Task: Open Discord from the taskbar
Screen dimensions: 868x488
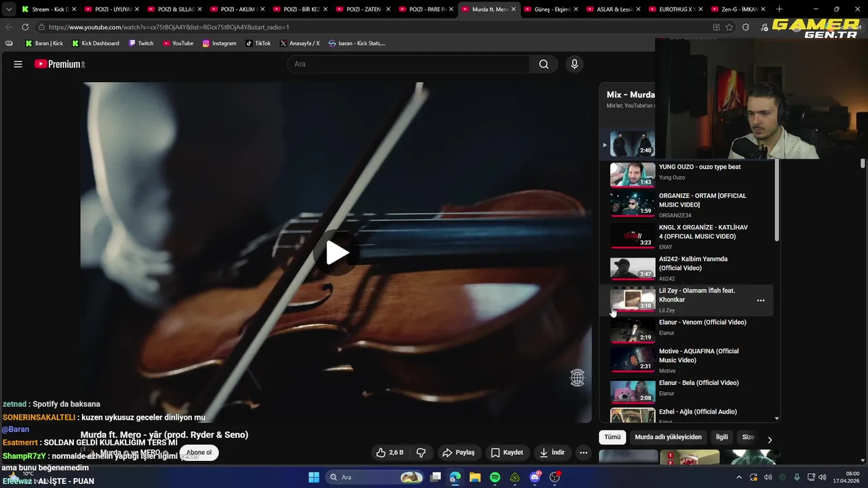Action: pos(535,477)
